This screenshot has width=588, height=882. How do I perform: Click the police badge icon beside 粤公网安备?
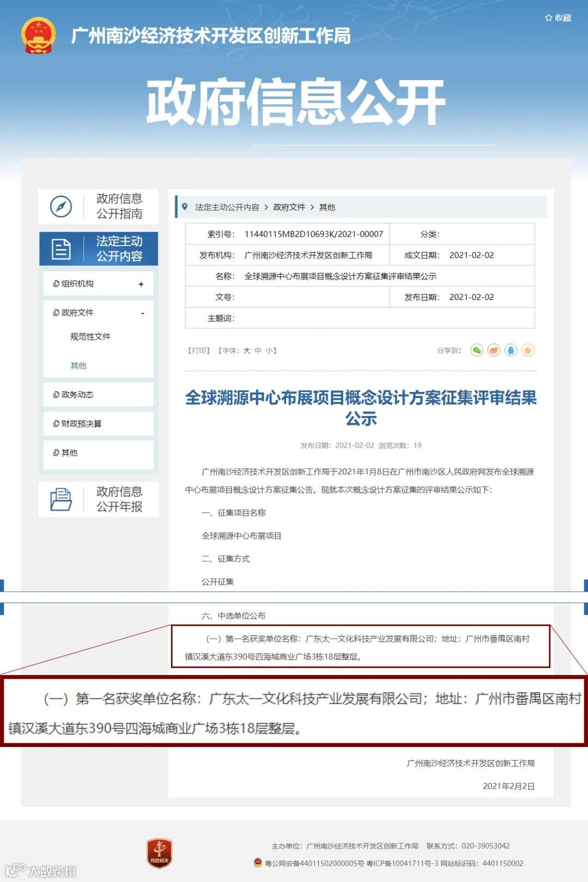(x=258, y=862)
